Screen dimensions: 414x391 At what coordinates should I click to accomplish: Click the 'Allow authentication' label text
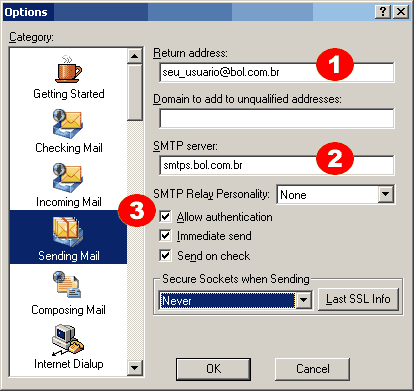pyautogui.click(x=225, y=217)
